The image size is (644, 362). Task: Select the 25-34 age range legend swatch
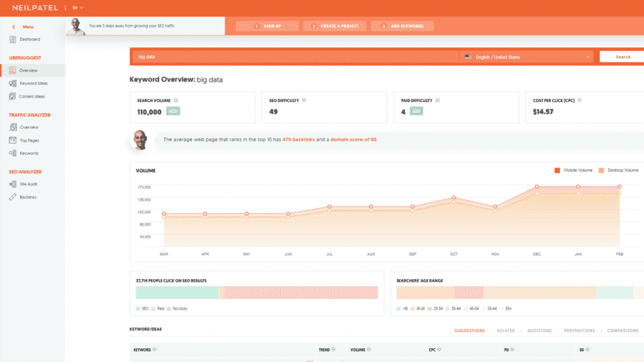(x=428, y=309)
